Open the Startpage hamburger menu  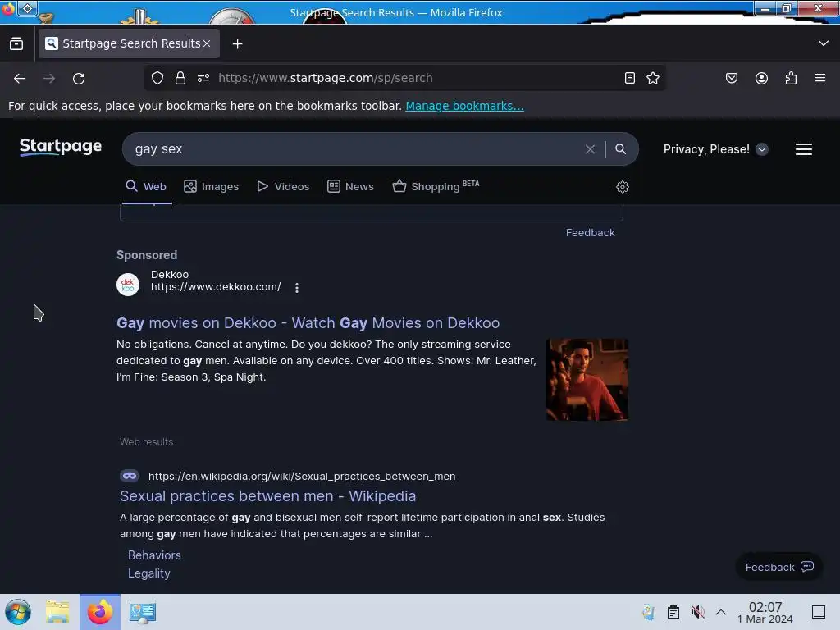tap(804, 149)
